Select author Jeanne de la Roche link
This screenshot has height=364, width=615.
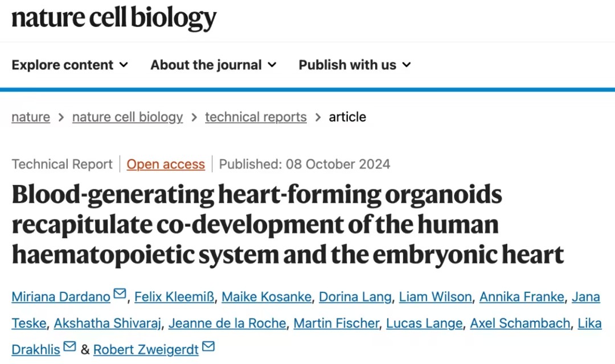tap(227, 323)
